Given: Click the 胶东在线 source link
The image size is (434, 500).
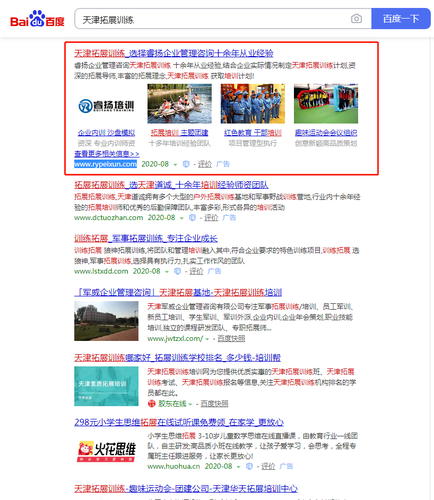Looking at the screenshot, I should click(172, 404).
